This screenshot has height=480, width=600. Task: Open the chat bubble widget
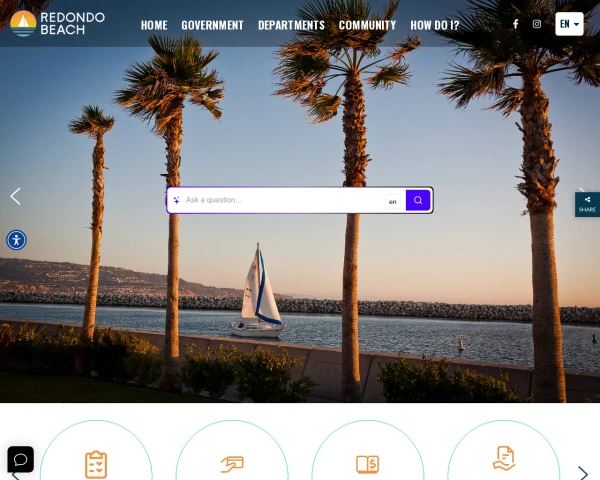(21, 459)
